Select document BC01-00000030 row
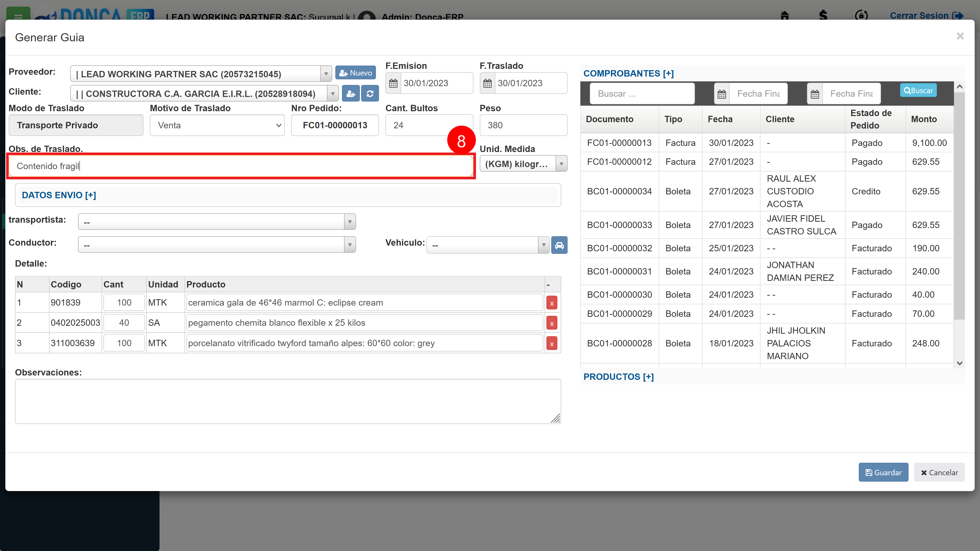The width and height of the screenshot is (980, 551). pos(767,295)
